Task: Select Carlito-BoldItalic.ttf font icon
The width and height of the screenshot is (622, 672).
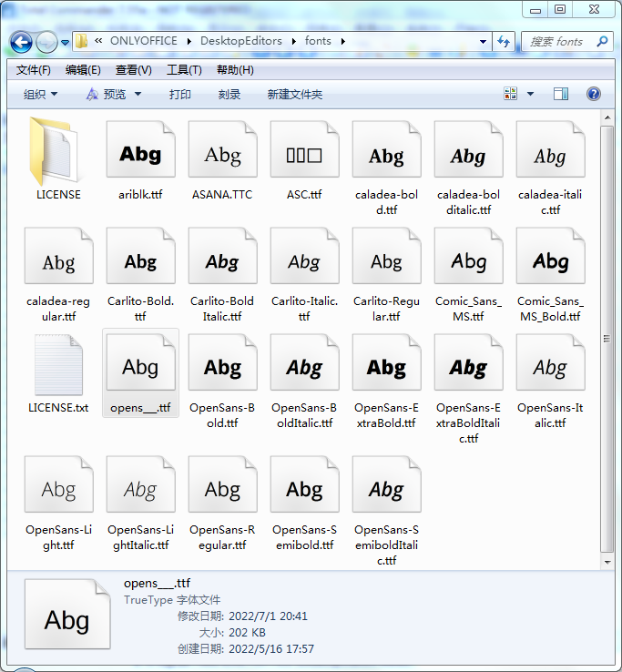Action: pos(222,256)
